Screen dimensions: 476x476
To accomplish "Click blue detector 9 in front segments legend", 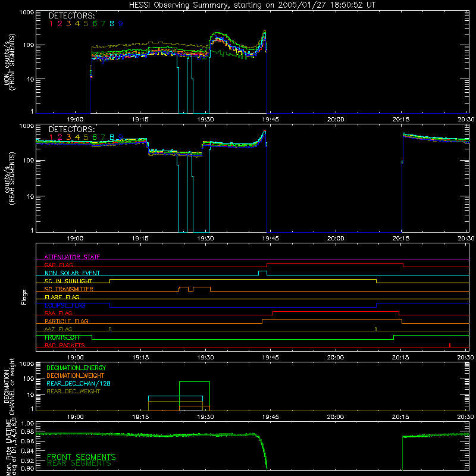I will 121,24.
